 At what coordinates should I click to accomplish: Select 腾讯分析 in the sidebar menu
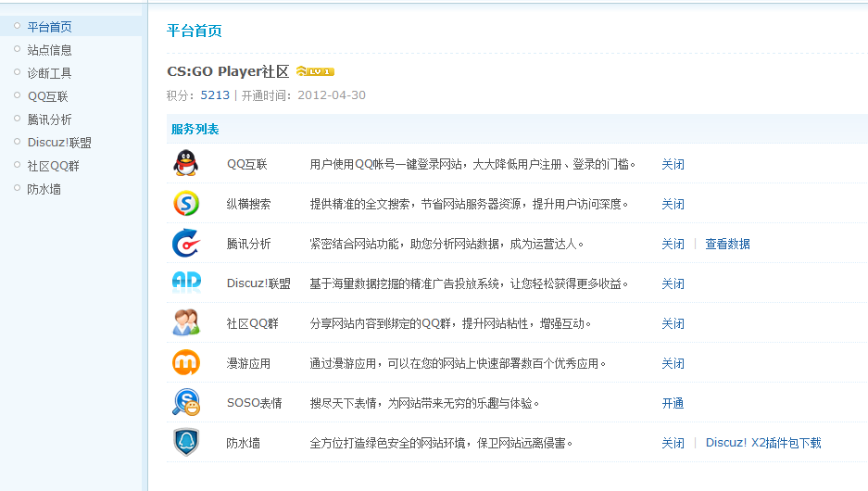pos(50,120)
